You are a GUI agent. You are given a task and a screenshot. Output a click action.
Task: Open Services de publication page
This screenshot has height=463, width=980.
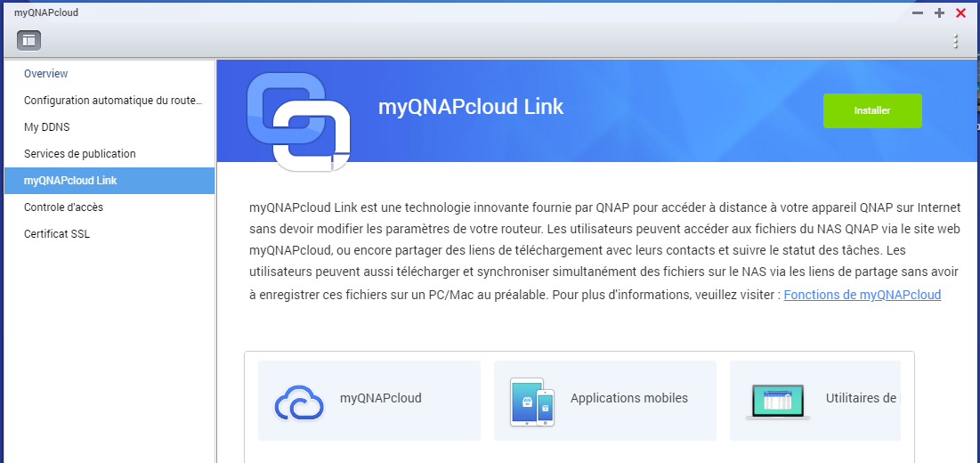[80, 154]
